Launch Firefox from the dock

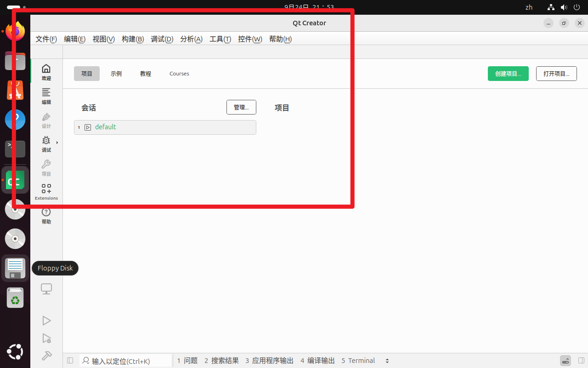[x=15, y=32]
